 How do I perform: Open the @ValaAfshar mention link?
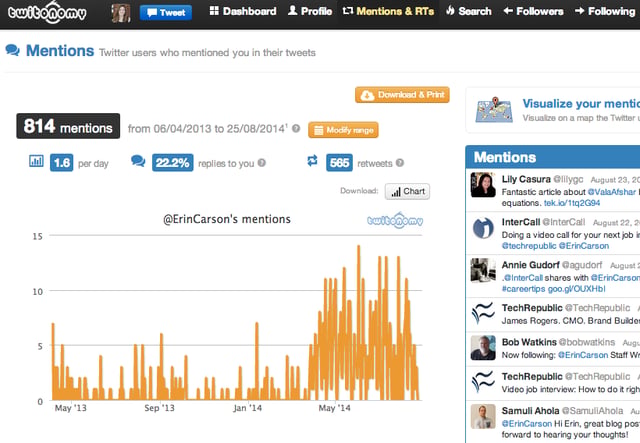coord(611,192)
